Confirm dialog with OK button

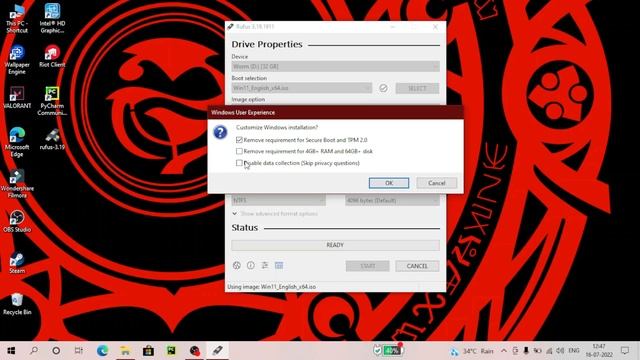(x=389, y=183)
